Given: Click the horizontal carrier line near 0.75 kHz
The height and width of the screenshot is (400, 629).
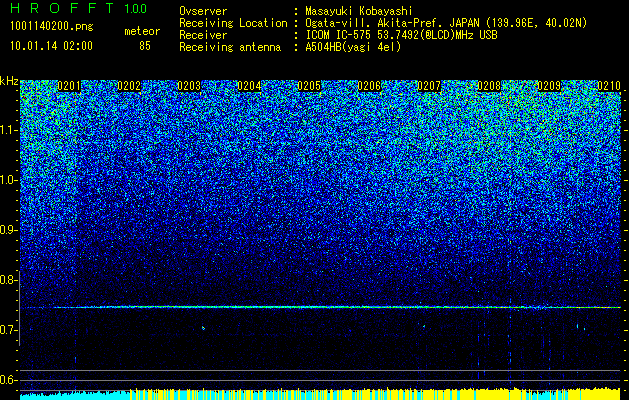Looking at the screenshot, I should 320,307.
